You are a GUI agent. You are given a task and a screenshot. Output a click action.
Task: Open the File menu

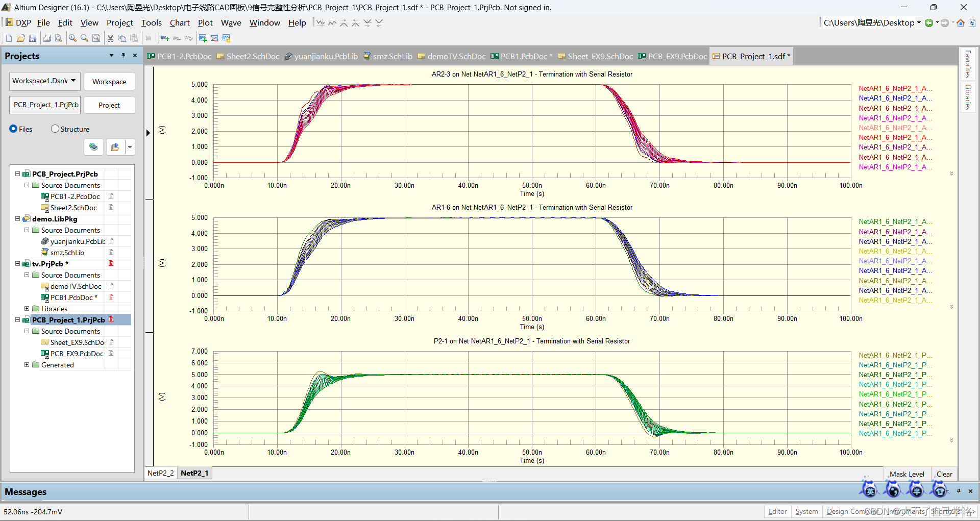(x=43, y=22)
